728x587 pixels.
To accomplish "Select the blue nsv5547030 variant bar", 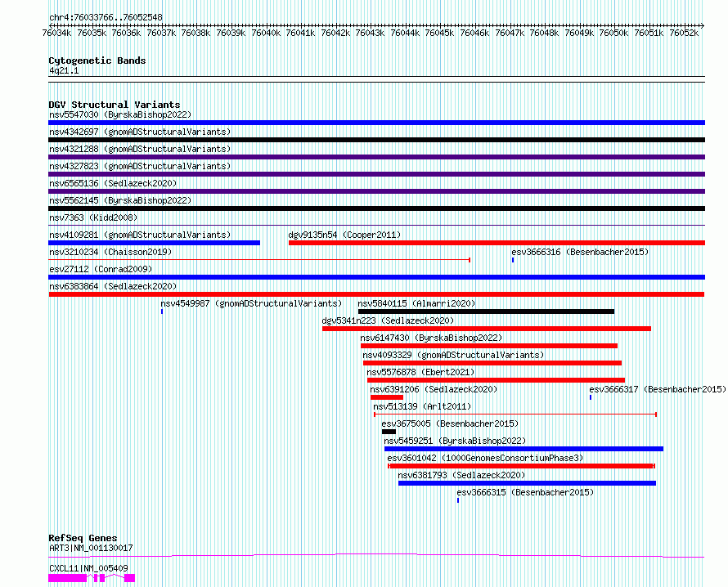I will [x=376, y=123].
